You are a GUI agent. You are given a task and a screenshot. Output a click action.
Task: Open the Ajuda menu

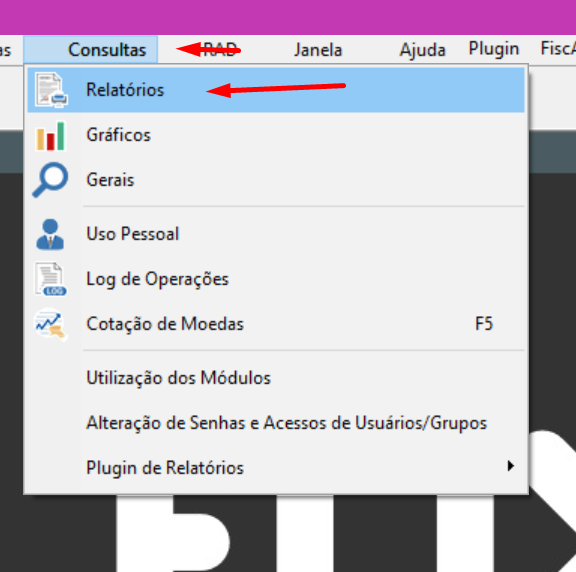pos(422,50)
